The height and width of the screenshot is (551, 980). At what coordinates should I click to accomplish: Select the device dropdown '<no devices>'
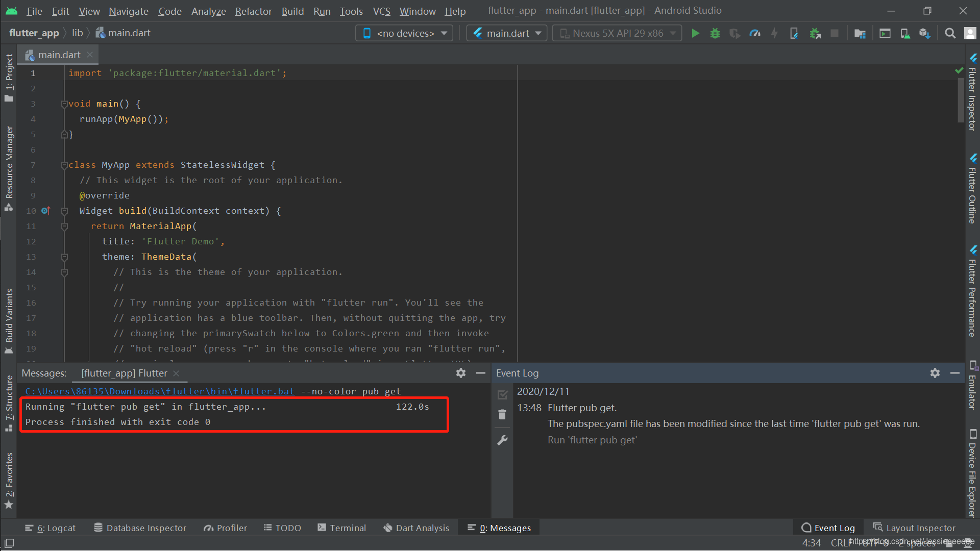click(405, 32)
